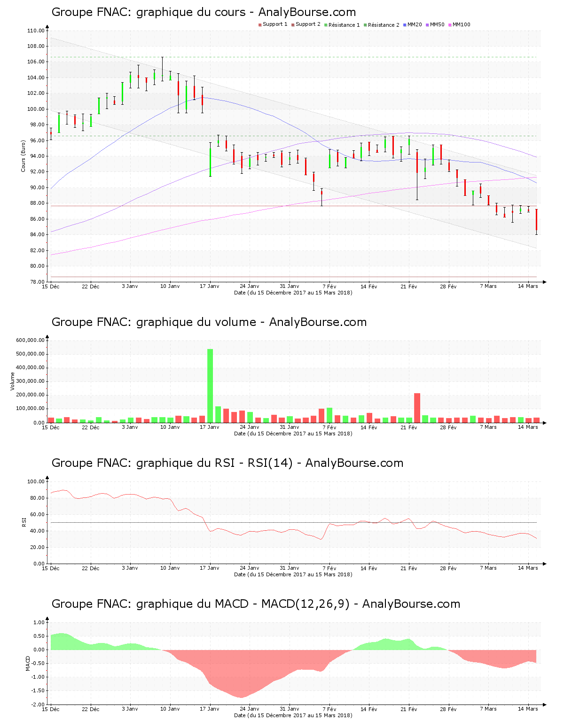Select the 'Support 1' legend label
Screen dimensions: 564x728
275,24
